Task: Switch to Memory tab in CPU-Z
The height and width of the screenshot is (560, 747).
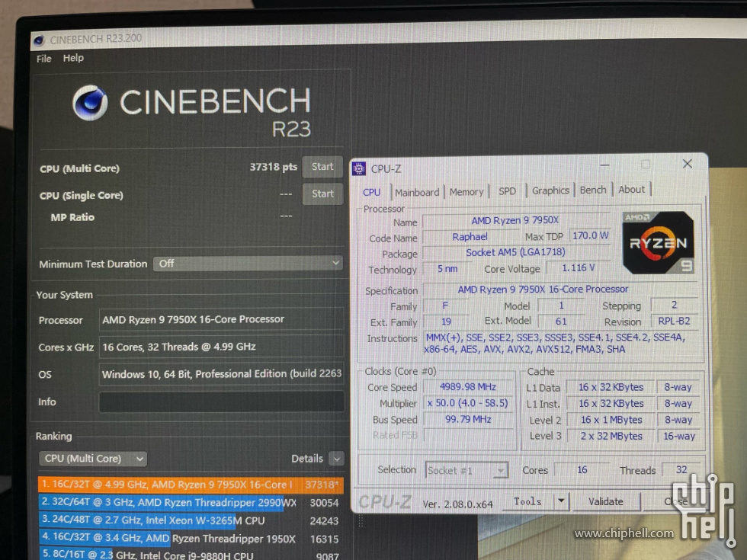Action: coord(466,192)
